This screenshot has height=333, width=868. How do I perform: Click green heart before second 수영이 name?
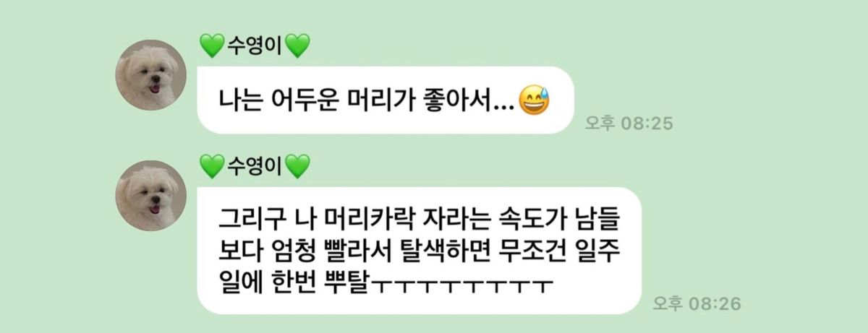coord(212,168)
